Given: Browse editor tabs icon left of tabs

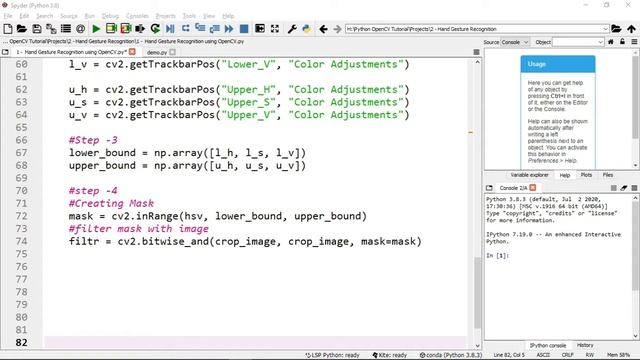Looking at the screenshot, I should pos(5,52).
